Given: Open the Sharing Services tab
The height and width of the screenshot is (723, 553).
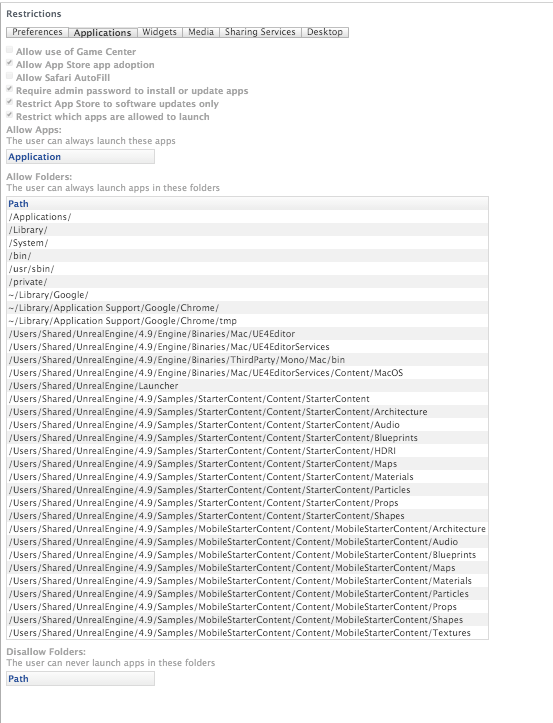Looking at the screenshot, I should pos(260,32).
